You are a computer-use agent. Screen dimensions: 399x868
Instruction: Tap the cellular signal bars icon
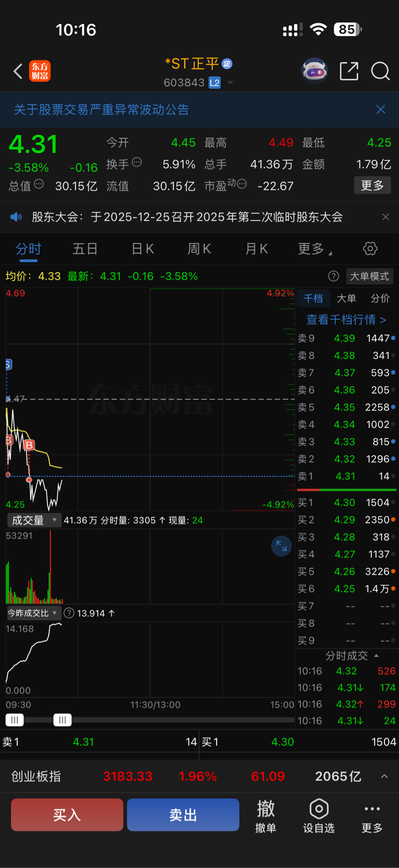[292, 30]
